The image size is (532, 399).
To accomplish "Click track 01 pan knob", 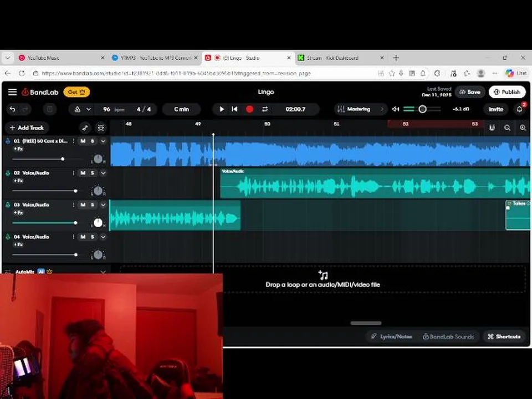I will (x=98, y=158).
